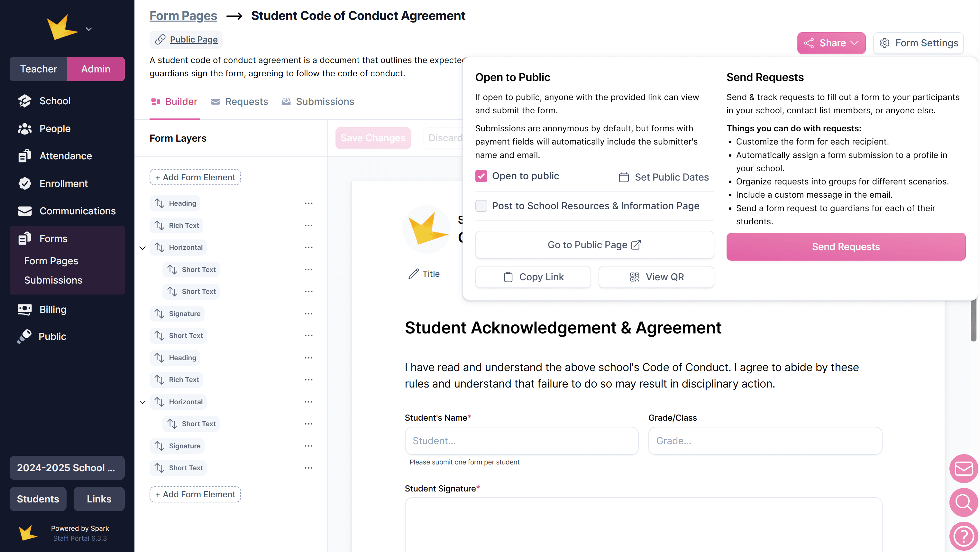
Task: Click the Copy Link button
Action: pyautogui.click(x=533, y=277)
